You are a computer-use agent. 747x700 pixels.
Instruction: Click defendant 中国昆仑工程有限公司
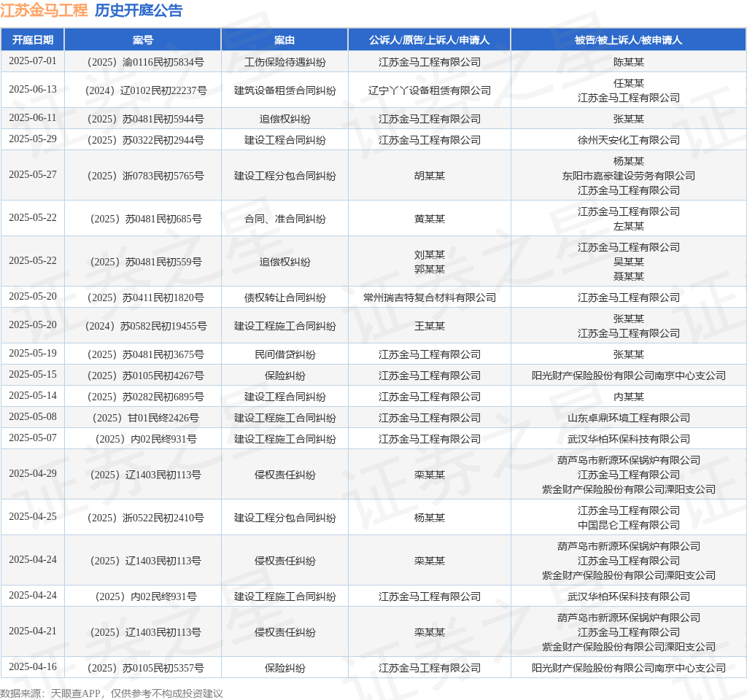[x=628, y=525]
